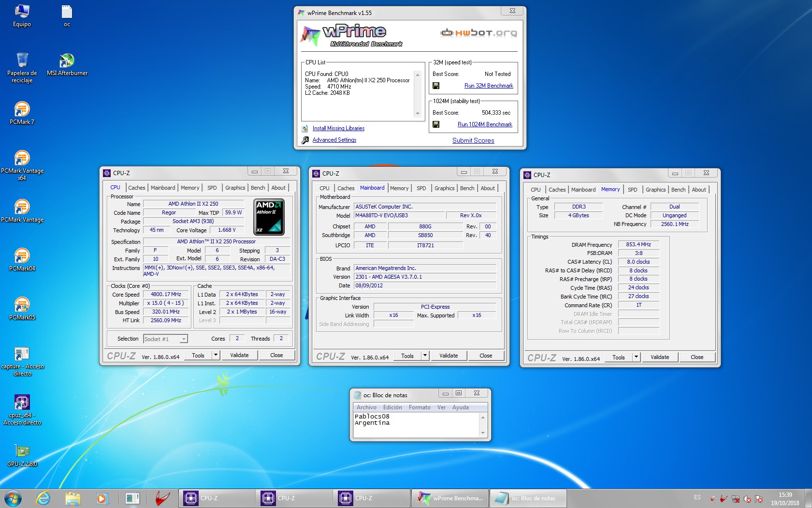
Task: Open the red MSI Afterburner taskbar icon
Action: (162, 498)
